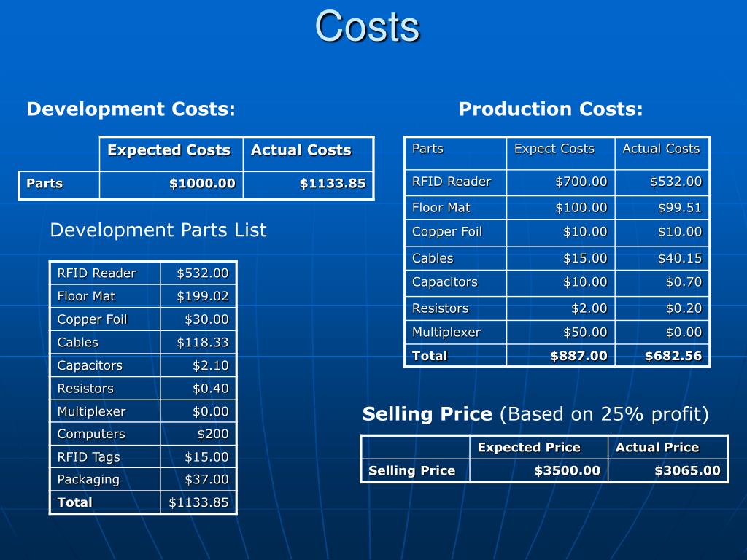Click the "$887.00" expected production total
This screenshot has width=747, height=560.
578,356
